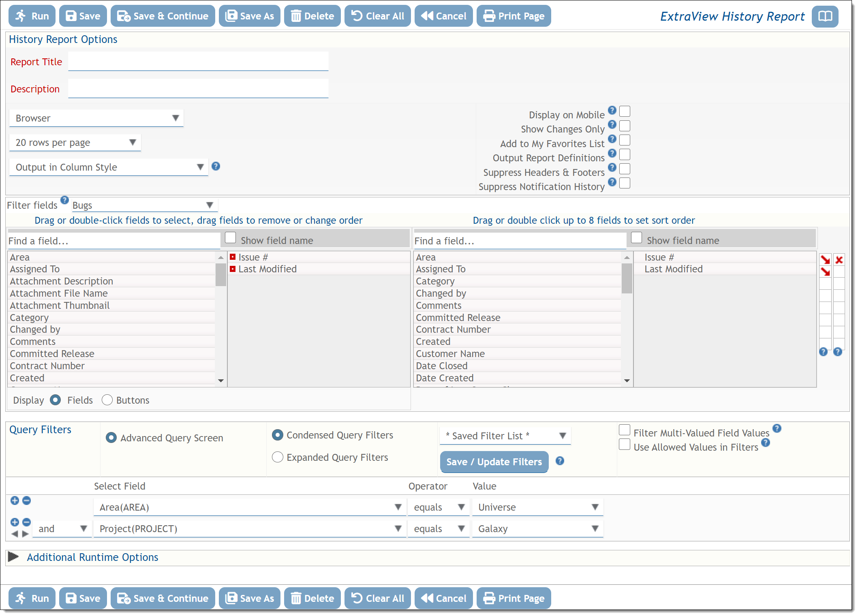This screenshot has width=858, height=616.
Task: Open the Output in Column Style dropdown
Action: click(x=109, y=167)
